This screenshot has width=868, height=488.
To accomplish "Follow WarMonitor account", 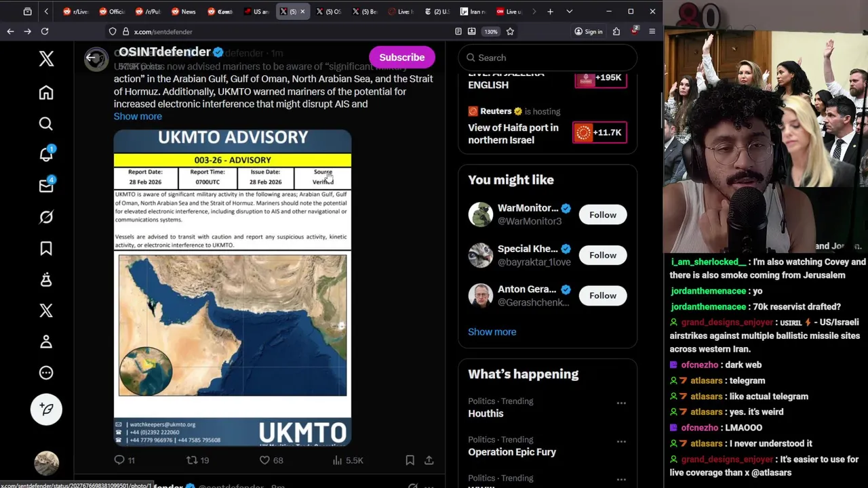I will click(x=603, y=215).
